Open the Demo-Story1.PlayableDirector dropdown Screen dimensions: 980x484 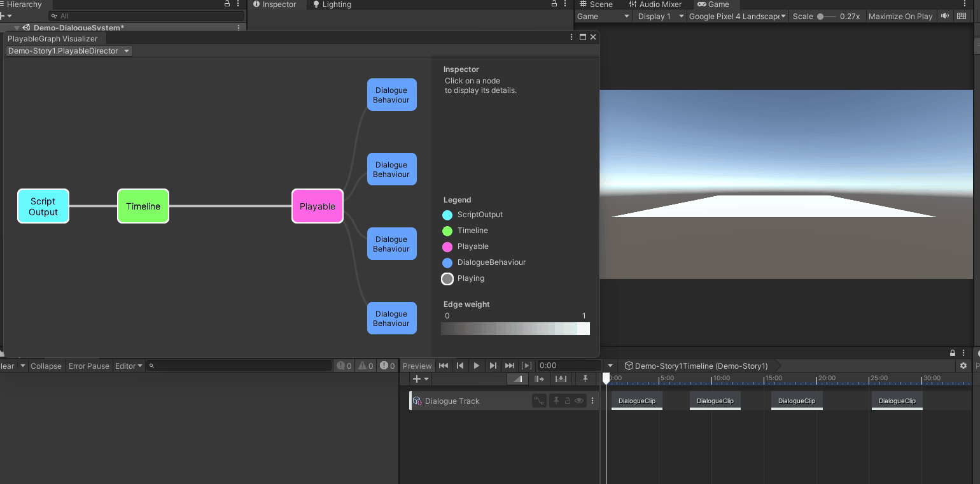point(69,51)
